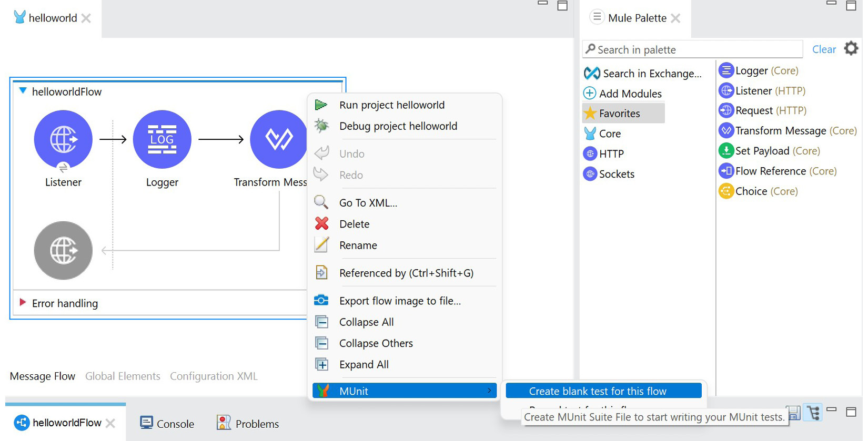Pick Request (HTTP) from palette
Screen dimensions: 868x441
click(x=763, y=110)
